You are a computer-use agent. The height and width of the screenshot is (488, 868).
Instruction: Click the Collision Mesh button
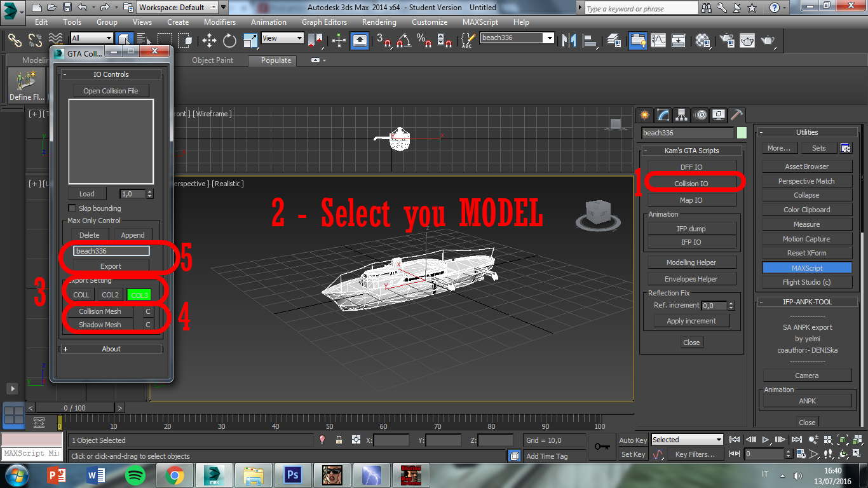coord(100,311)
